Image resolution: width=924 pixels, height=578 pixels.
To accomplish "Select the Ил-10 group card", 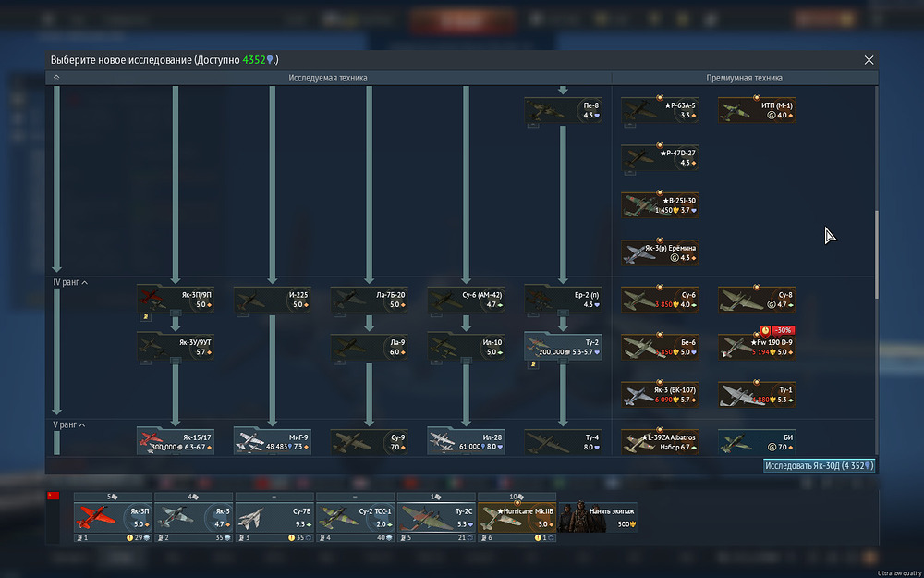I will (466, 348).
